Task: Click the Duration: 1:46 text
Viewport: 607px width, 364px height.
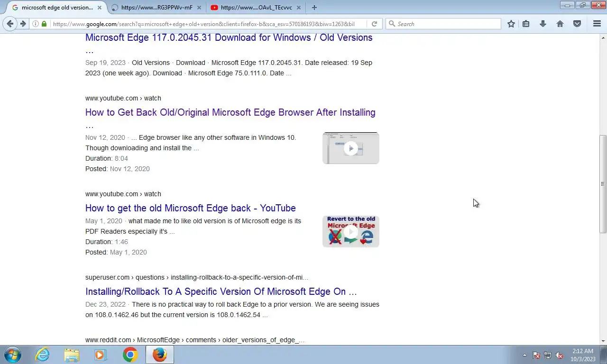Action: pos(107,242)
